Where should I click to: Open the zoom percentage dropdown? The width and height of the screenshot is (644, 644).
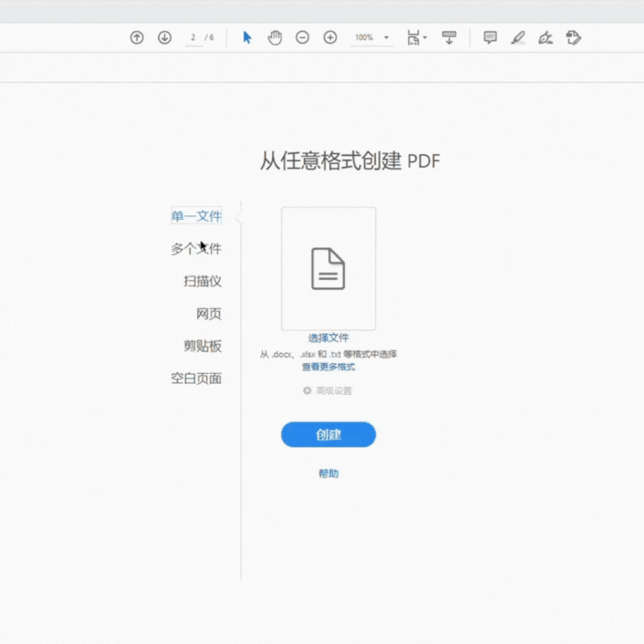coord(385,37)
